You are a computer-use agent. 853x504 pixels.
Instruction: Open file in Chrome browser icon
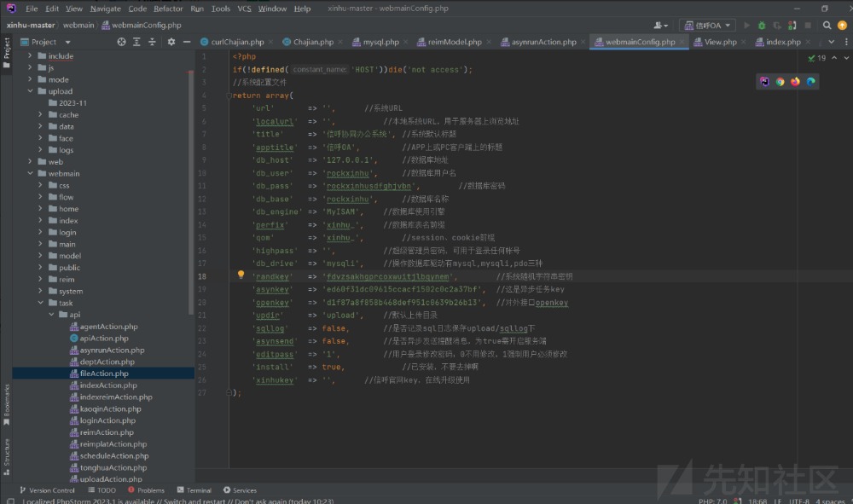pos(780,82)
